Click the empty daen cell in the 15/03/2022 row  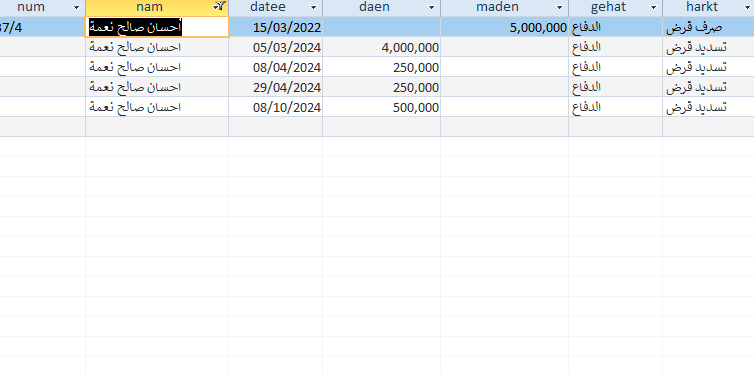click(x=381, y=27)
